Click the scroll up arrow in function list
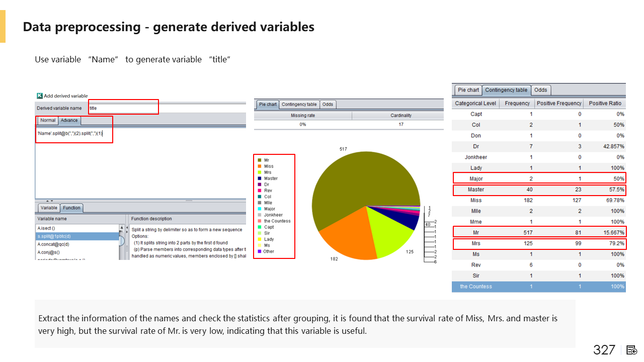This screenshot has height=362, width=644. (121, 228)
